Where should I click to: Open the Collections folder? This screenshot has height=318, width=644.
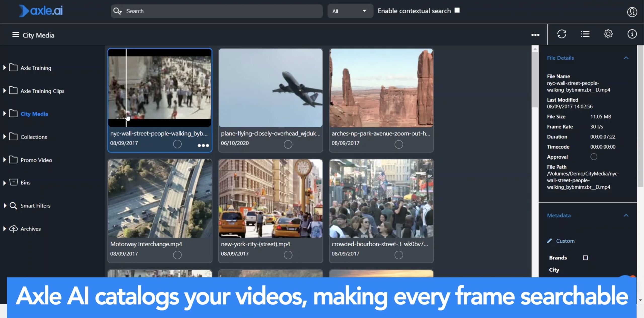[x=33, y=137]
